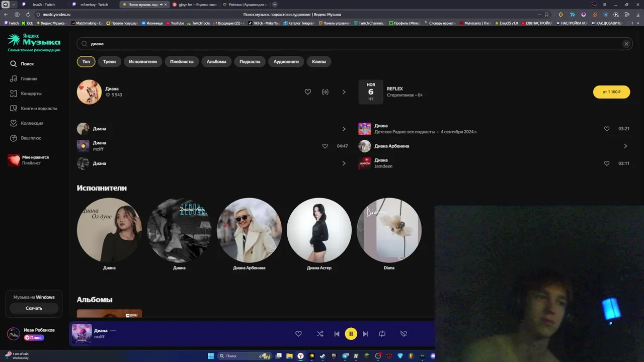Switch to the Плейлисты tab
Image resolution: width=644 pixels, height=362 pixels.
coord(182,61)
